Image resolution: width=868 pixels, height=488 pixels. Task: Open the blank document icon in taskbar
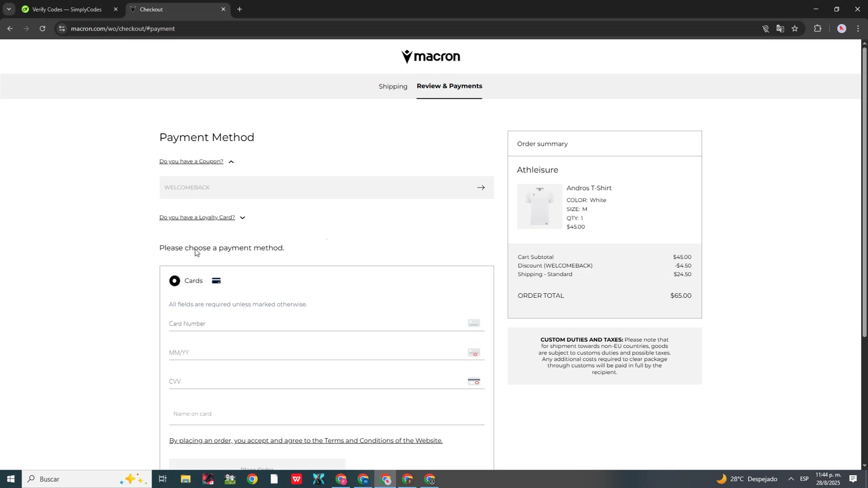click(274, 479)
